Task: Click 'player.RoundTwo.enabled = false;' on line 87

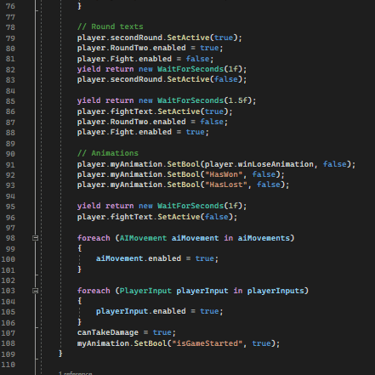Action: 152,122
